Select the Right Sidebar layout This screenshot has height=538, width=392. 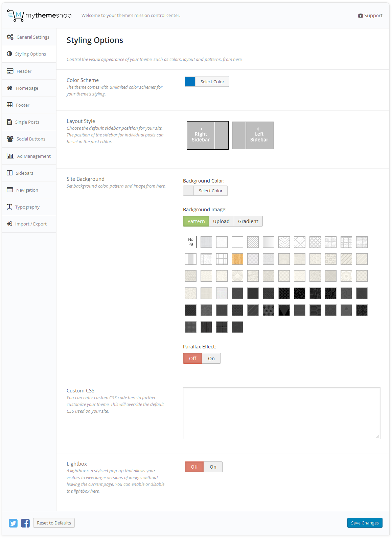point(208,135)
